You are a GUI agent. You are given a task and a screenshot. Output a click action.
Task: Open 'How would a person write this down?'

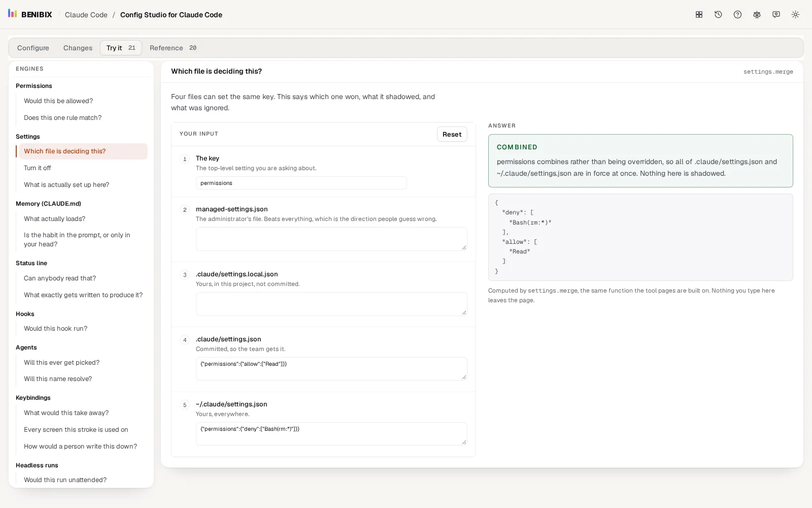pos(83,447)
